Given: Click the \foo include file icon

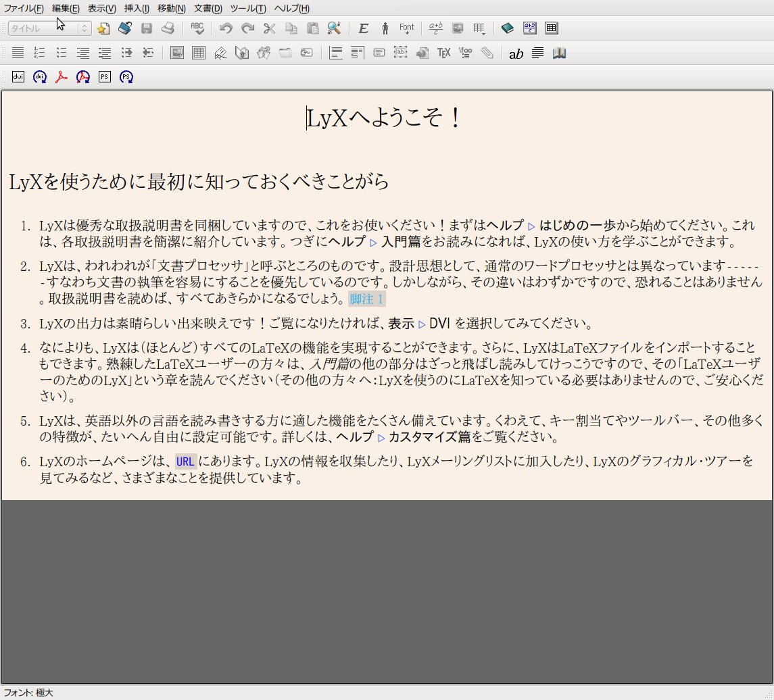Looking at the screenshot, I should pyautogui.click(x=466, y=53).
